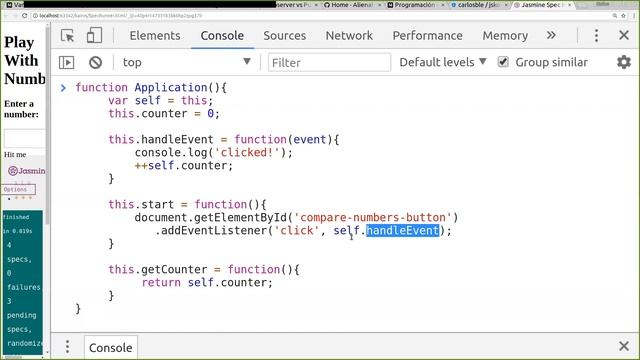Click the console prompt arrow
This screenshot has height=360, width=640.
point(63,87)
